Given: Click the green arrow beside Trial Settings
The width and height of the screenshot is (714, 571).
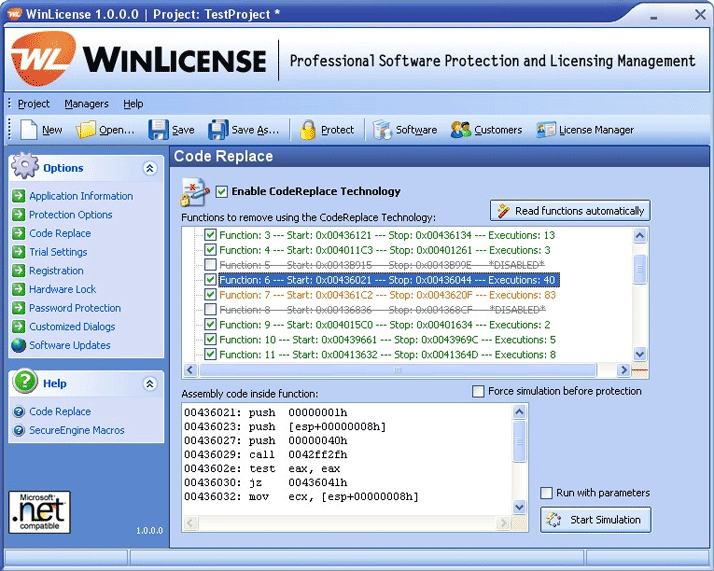Looking at the screenshot, I should [19, 252].
